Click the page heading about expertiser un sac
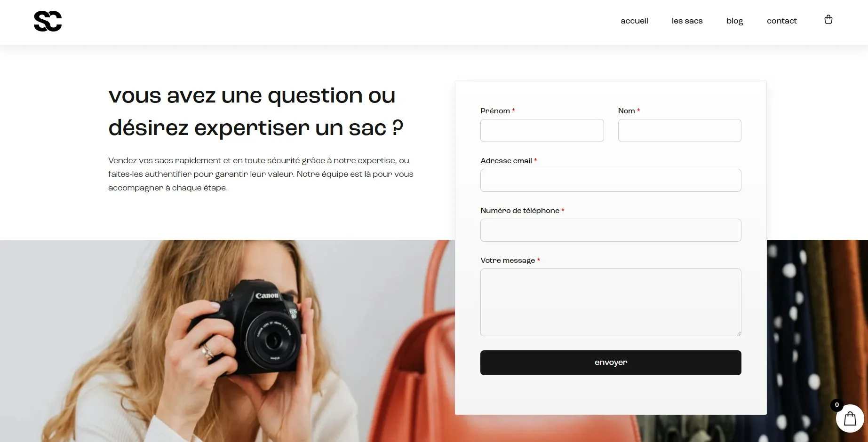This screenshot has height=442, width=868. [256, 111]
